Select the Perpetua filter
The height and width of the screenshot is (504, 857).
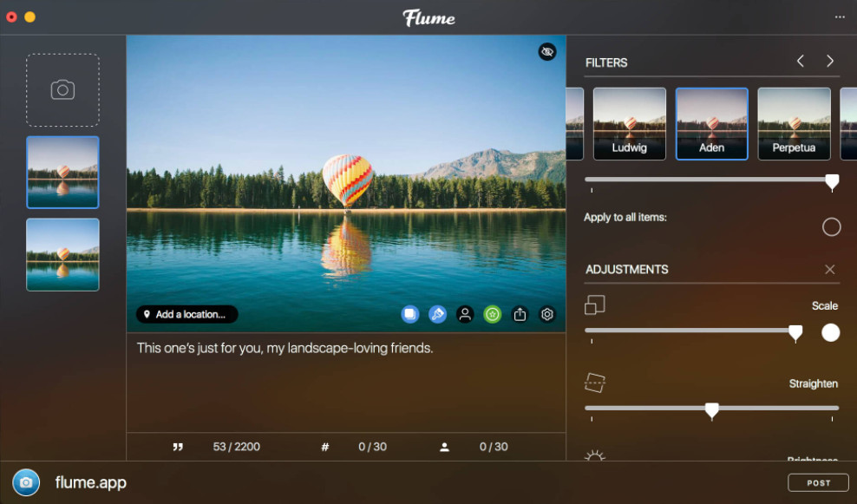(795, 124)
